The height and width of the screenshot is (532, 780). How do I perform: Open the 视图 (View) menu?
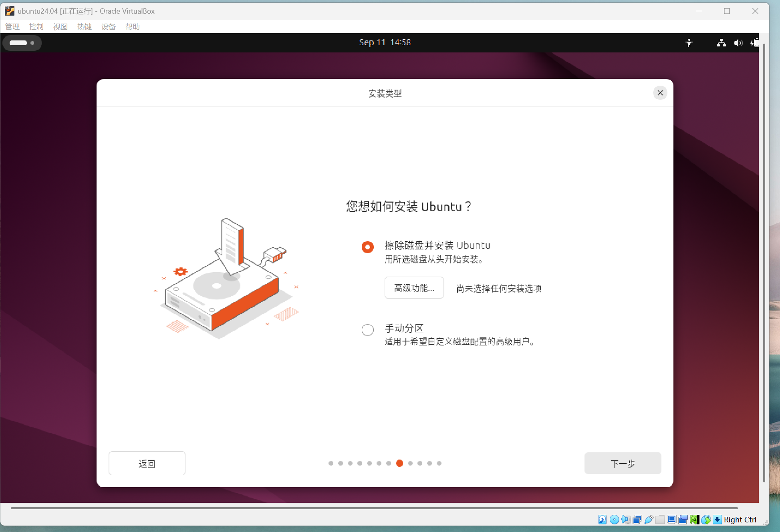point(60,27)
